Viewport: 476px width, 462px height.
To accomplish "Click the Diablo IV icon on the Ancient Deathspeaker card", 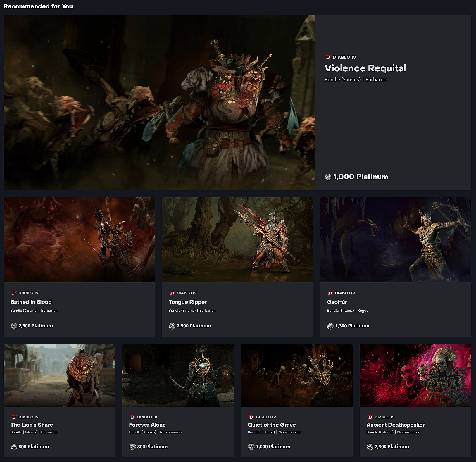I will pyautogui.click(x=370, y=417).
